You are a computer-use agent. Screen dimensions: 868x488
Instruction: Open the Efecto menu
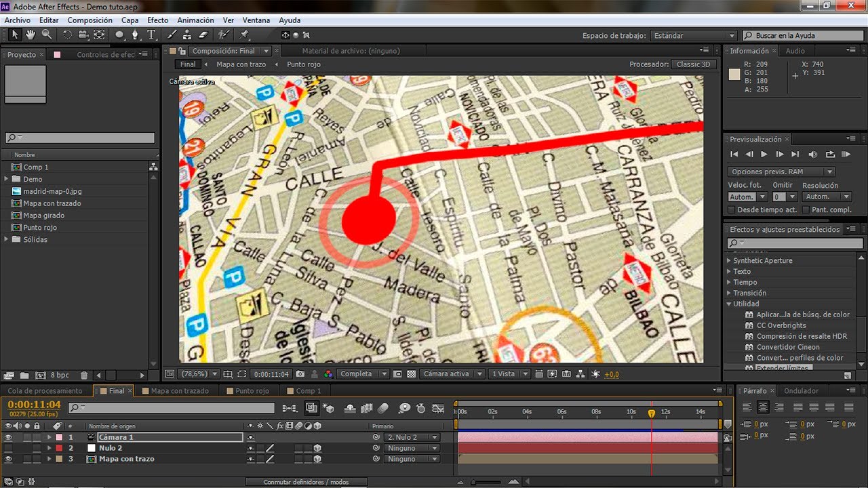(x=158, y=20)
